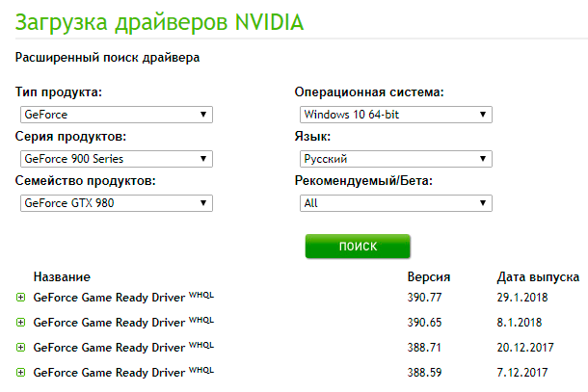Open GeForce Game Ready Driver dated 7.12.2017
Viewport: 588px width, 392px height.
(123, 373)
